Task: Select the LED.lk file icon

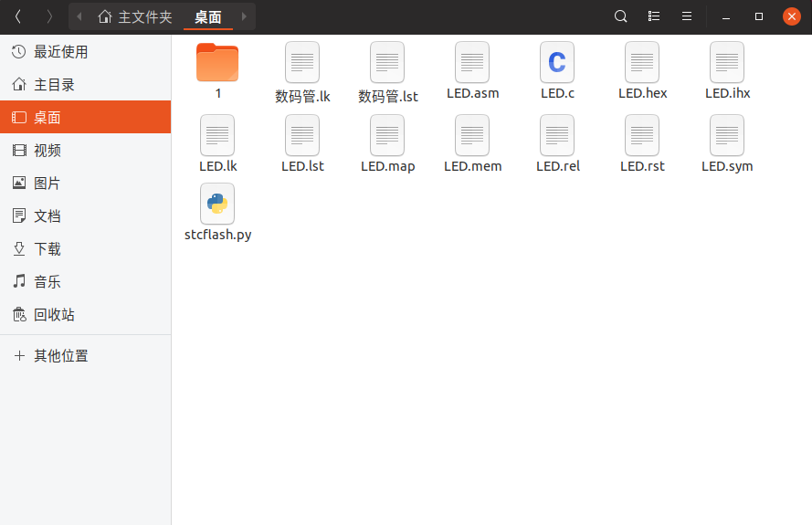Action: [x=217, y=135]
